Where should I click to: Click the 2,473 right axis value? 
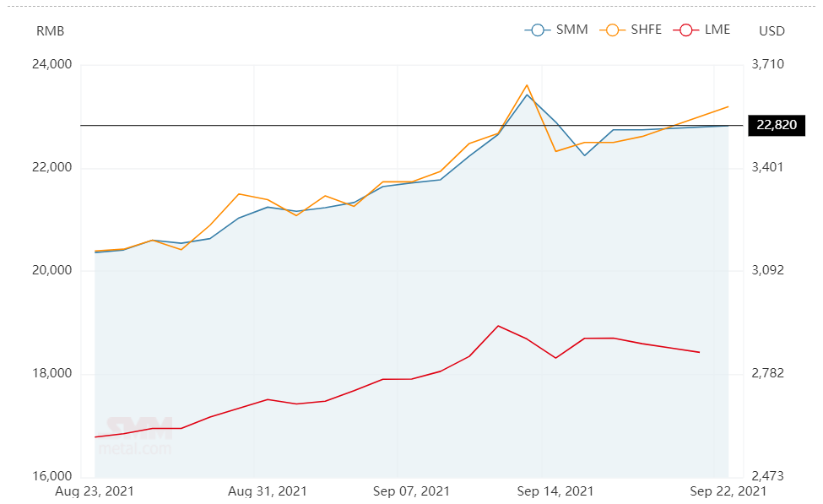click(768, 476)
